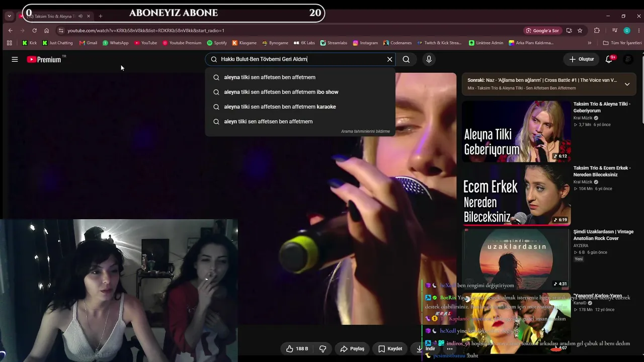Image resolution: width=644 pixels, height=362 pixels.
Task: Open the apps grid in bookmarks bar
Action: [x=9, y=43]
